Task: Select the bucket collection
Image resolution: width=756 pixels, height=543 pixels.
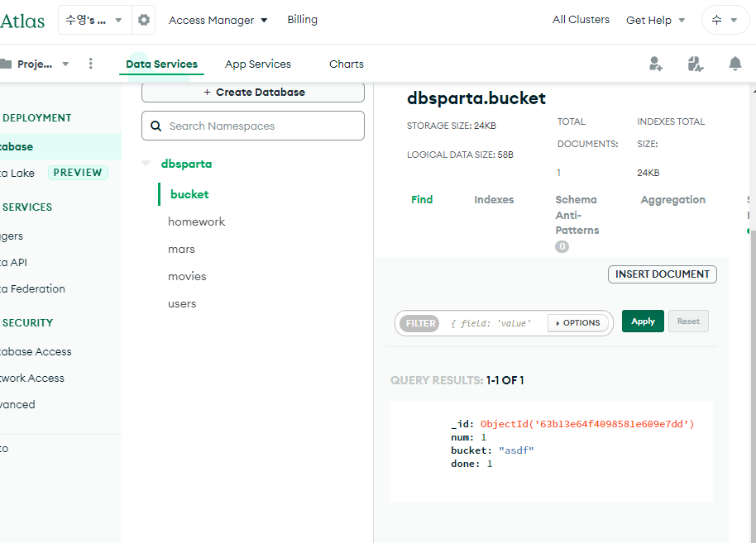Action: click(189, 194)
